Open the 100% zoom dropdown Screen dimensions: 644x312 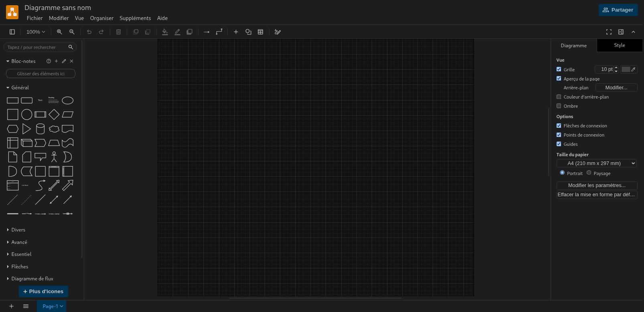36,32
